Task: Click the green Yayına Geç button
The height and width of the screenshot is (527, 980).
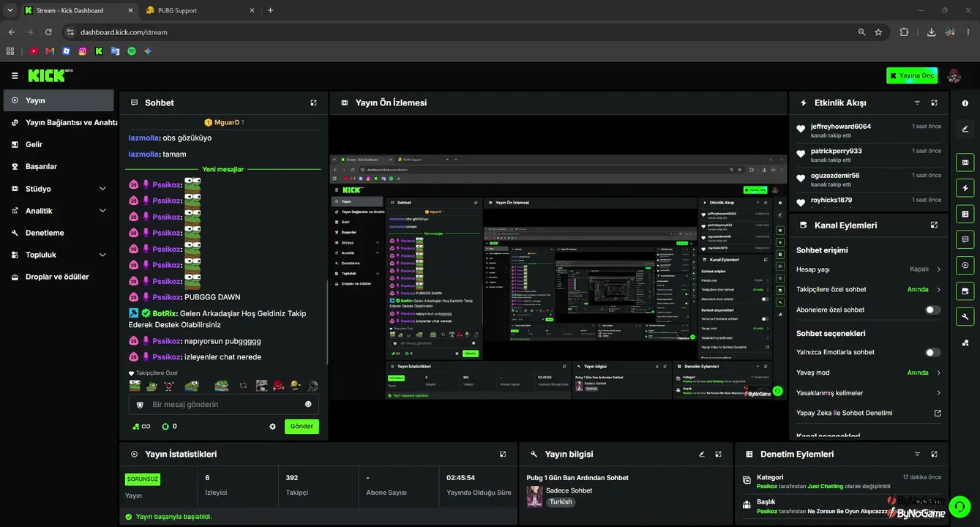Action: [x=912, y=75]
